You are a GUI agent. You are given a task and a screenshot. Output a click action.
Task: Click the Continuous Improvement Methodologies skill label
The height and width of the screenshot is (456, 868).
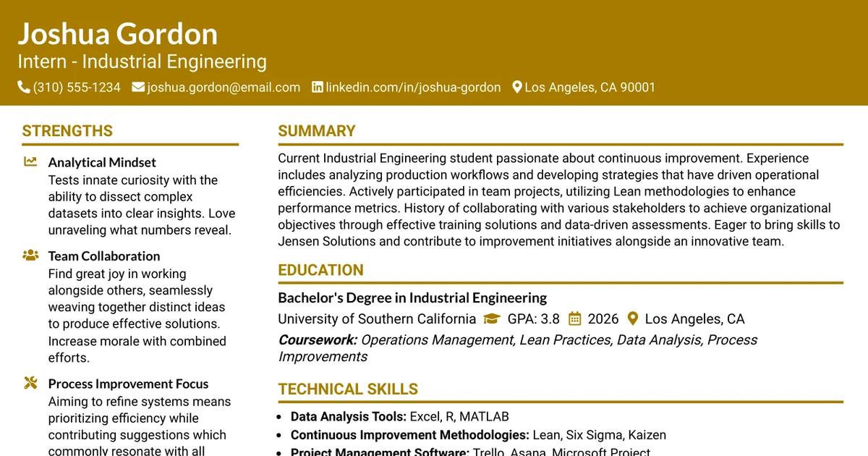[x=410, y=435]
